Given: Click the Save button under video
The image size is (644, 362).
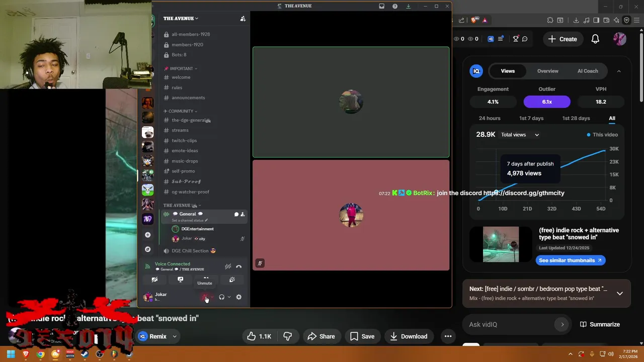Looking at the screenshot, I should [x=362, y=336].
